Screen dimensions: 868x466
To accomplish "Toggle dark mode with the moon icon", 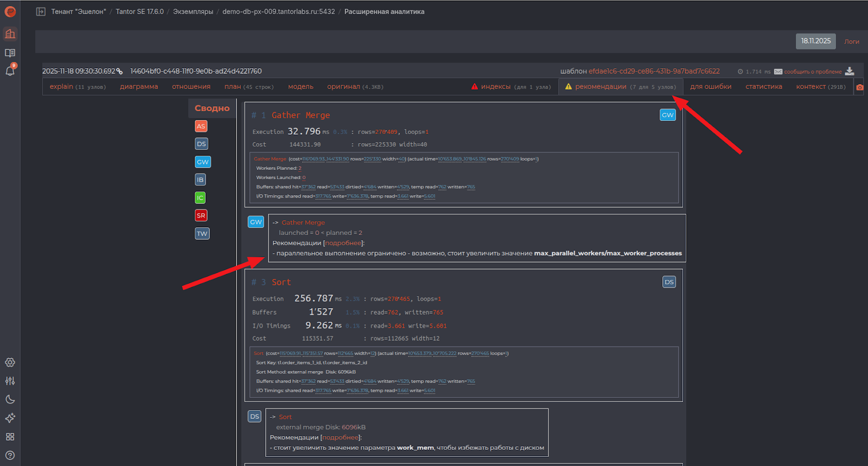I will click(x=10, y=399).
